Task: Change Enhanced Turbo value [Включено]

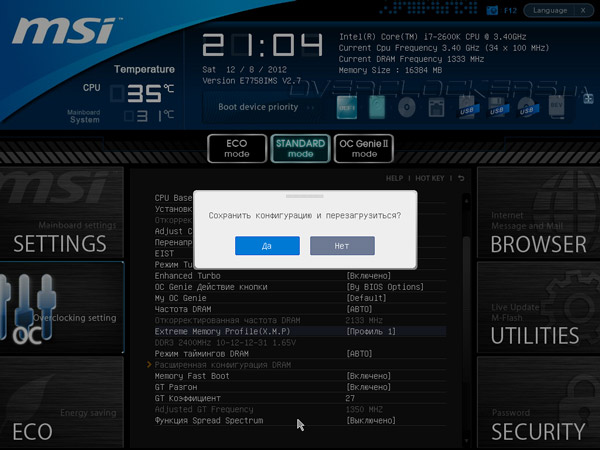Action: [x=369, y=276]
